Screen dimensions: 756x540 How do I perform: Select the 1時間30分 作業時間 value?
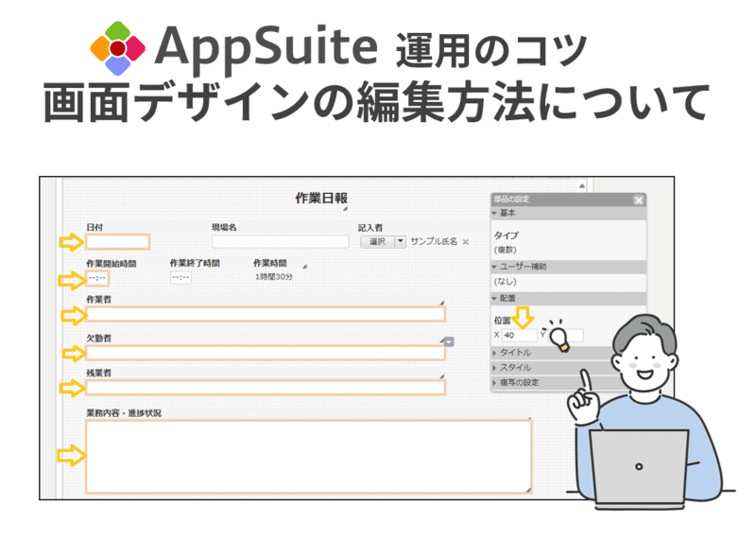point(274,277)
